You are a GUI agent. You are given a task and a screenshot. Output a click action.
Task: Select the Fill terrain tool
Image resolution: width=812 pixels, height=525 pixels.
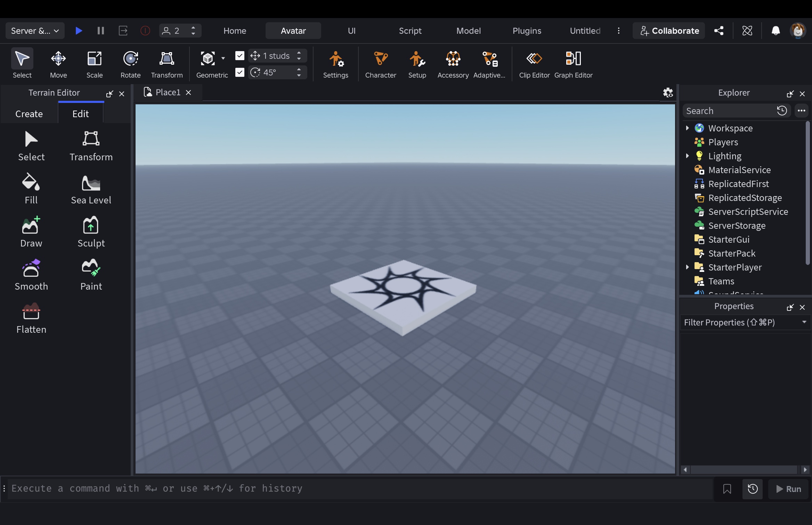pyautogui.click(x=31, y=189)
